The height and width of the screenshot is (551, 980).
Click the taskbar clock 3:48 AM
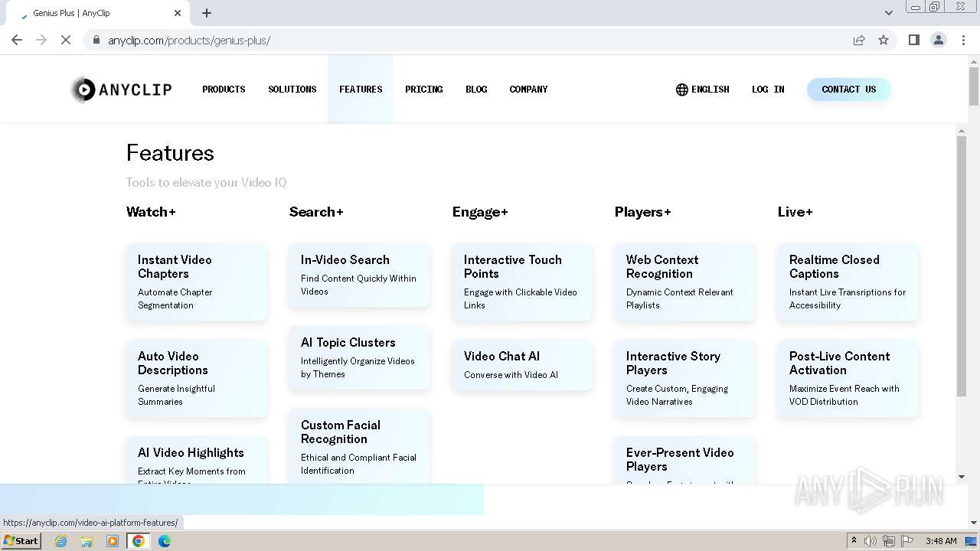940,541
